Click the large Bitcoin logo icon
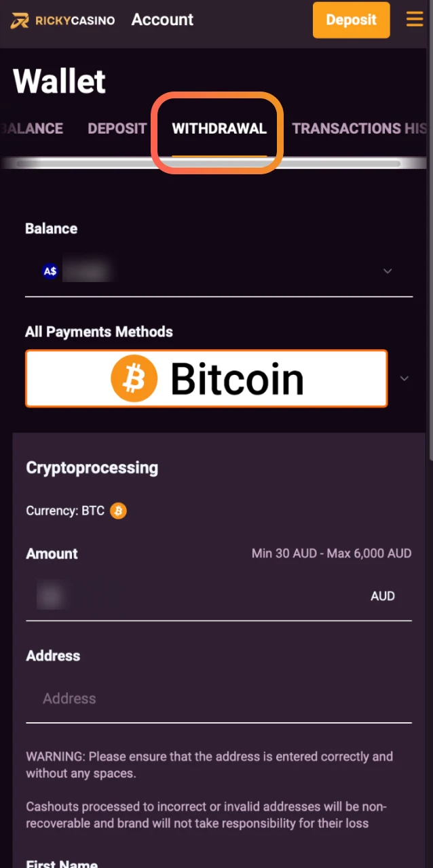This screenshot has width=433, height=868. click(134, 378)
